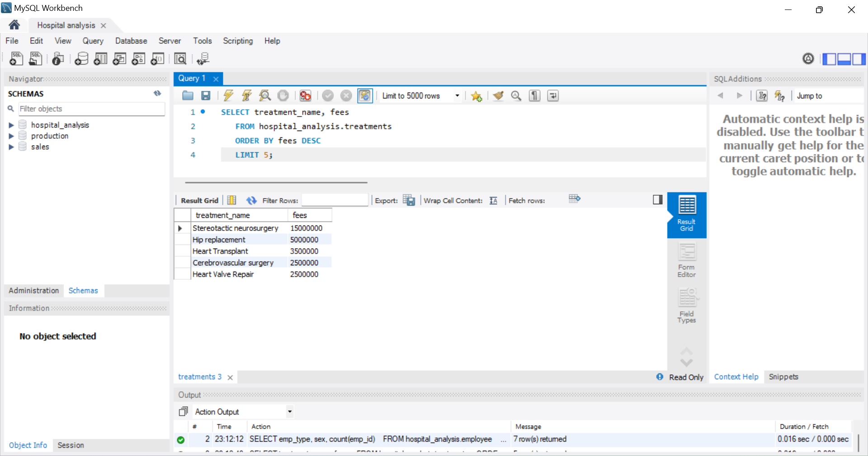This screenshot has width=868, height=456.
Task: Create a new SQL tab icon
Action: point(16,59)
